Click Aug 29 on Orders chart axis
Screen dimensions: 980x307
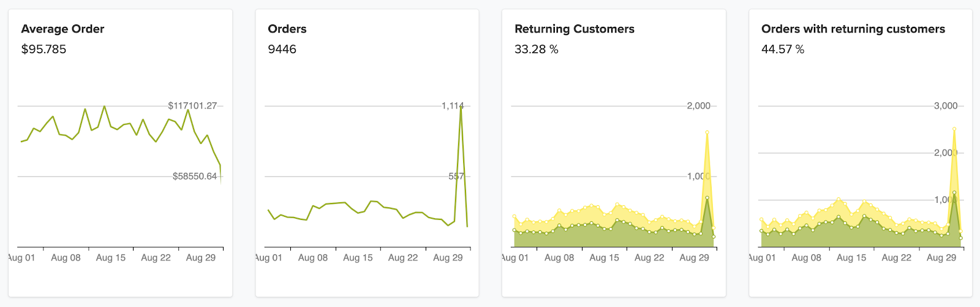(448, 258)
